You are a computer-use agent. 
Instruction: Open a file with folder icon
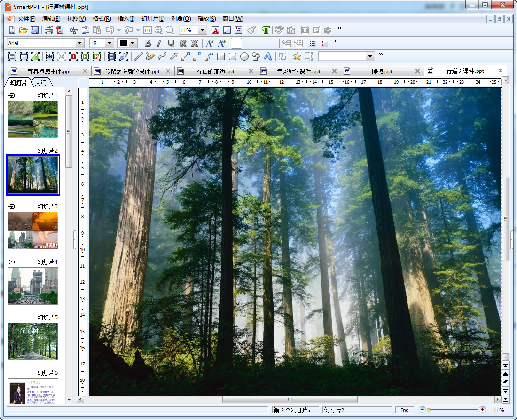coord(23,31)
